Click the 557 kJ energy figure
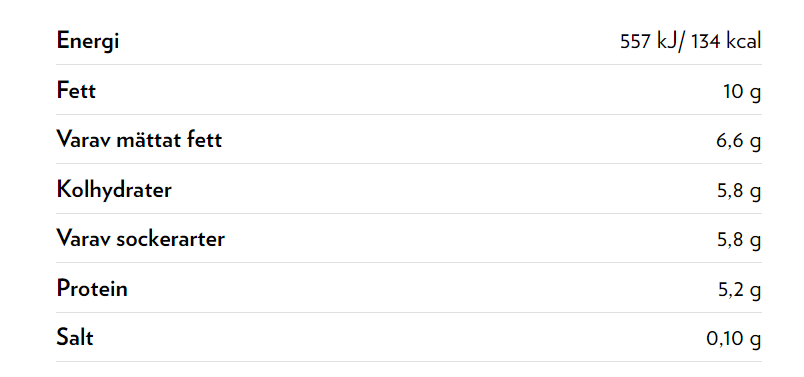 [x=649, y=42]
